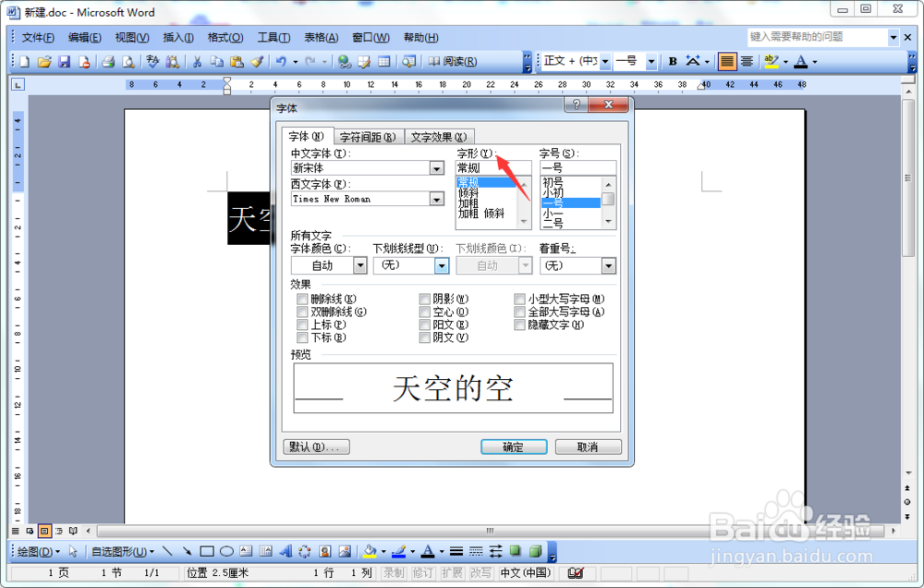Click the Undo arrow icon
924x588 pixels.
(x=281, y=61)
